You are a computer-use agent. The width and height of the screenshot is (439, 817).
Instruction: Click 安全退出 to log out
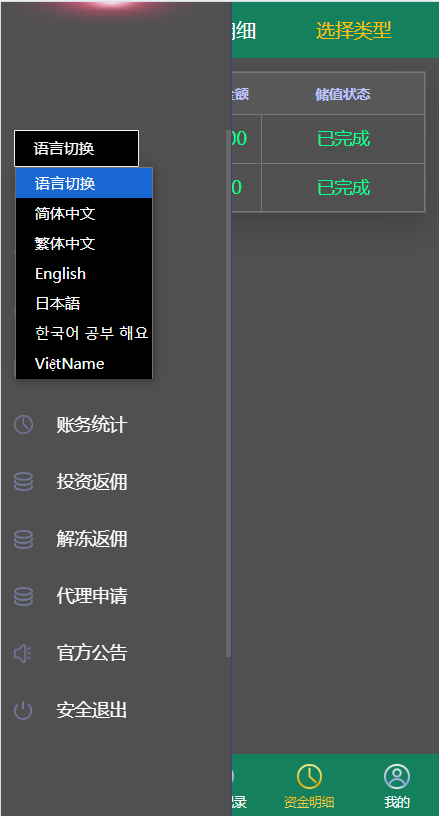tap(92, 710)
